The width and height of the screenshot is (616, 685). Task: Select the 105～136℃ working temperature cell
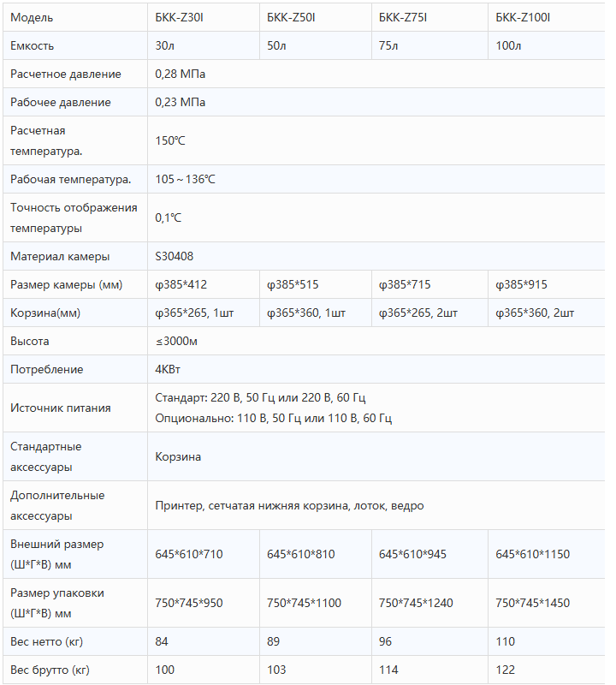point(186,179)
